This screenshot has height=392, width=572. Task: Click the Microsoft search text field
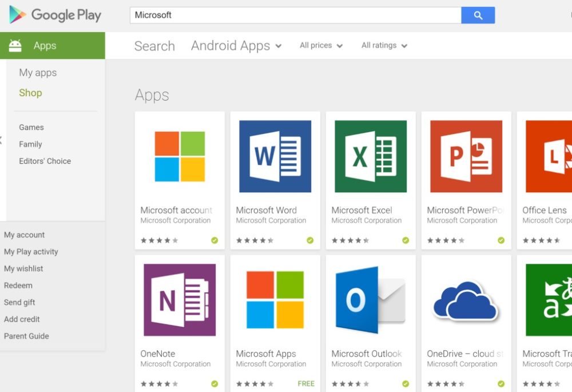(x=296, y=15)
